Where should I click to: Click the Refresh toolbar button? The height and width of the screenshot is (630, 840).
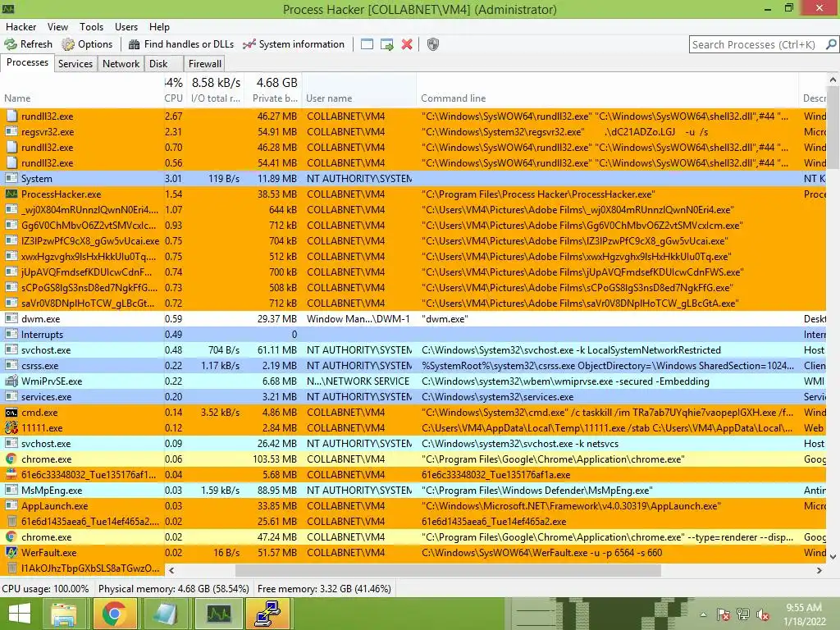coord(29,44)
